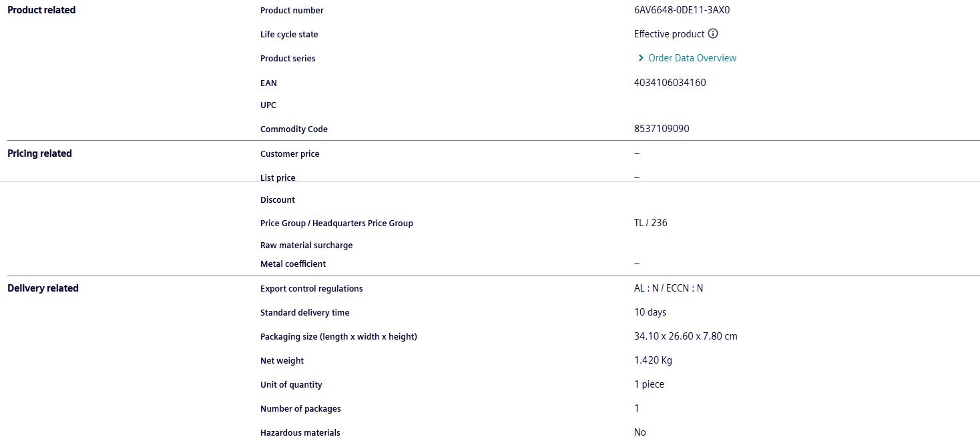Click the Metal coefficient label
The width and height of the screenshot is (980, 443).
pyautogui.click(x=293, y=264)
